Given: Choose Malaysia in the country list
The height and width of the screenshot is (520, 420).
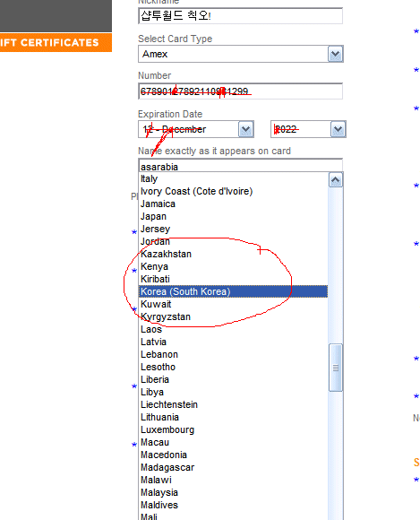Looking at the screenshot, I should pyautogui.click(x=233, y=492).
